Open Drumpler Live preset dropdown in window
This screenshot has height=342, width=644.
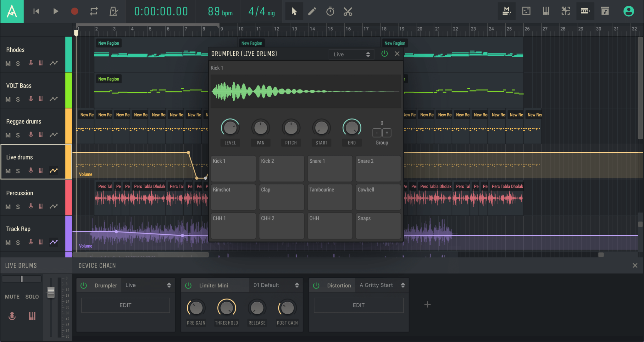pos(351,54)
